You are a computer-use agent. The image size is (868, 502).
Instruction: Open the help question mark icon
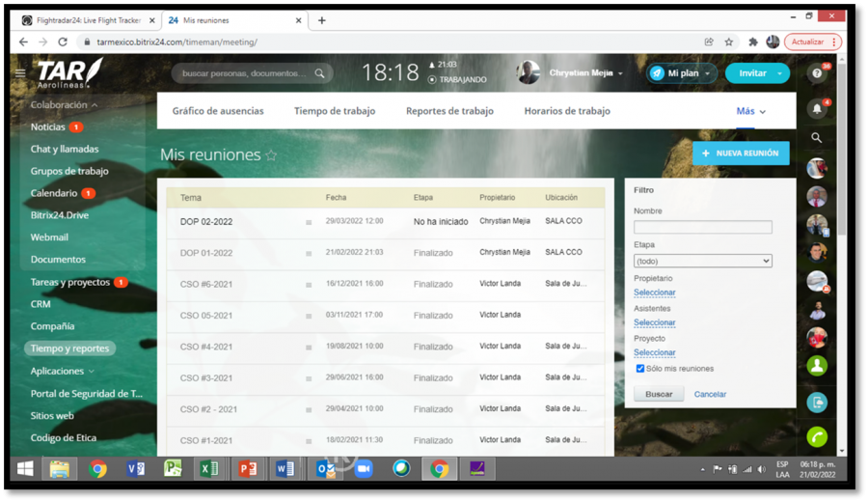(817, 73)
